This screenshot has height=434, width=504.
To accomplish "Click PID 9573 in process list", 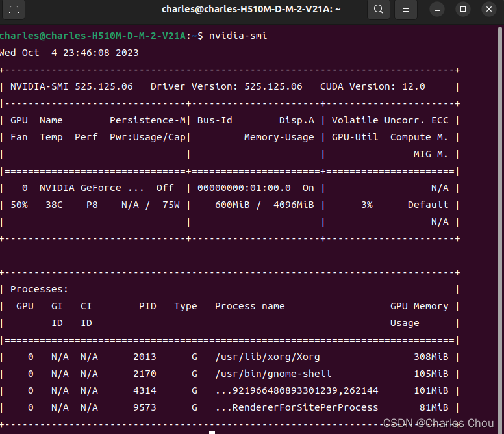I will pyautogui.click(x=145, y=407).
